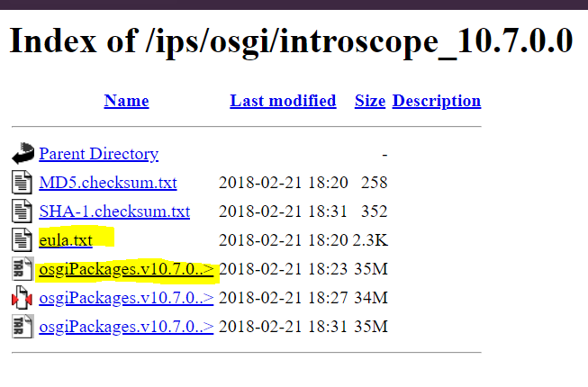Image resolution: width=588 pixels, height=387 pixels.
Task: Download the osgiPackages link modified 2018-02-21 18:31
Action: [126, 327]
